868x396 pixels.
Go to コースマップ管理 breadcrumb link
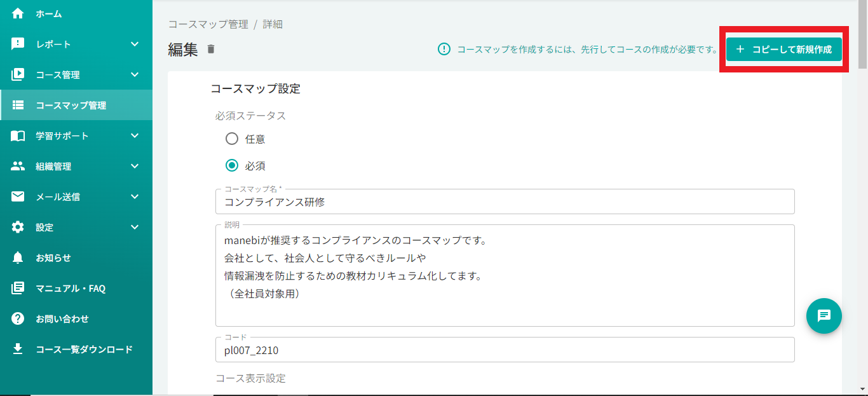pos(208,24)
